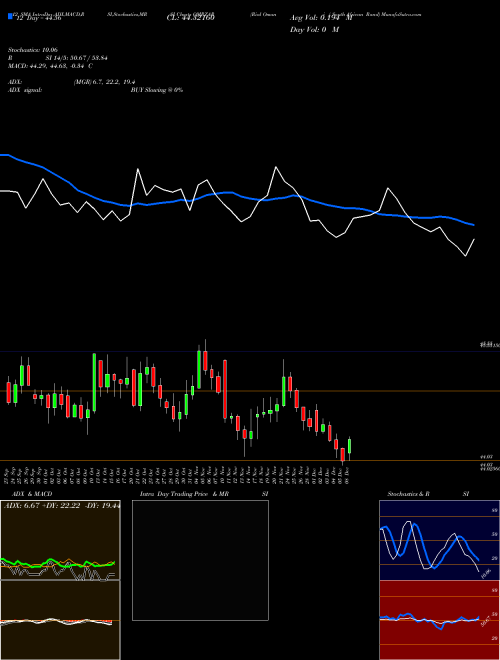Click the '44.07' lower price level label
The image size is (500, 660).
[x=486, y=456]
